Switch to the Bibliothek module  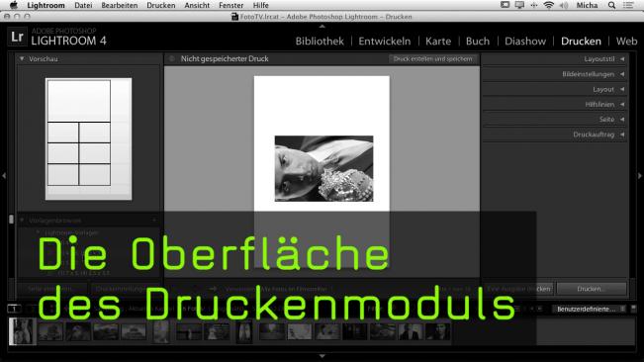(320, 41)
